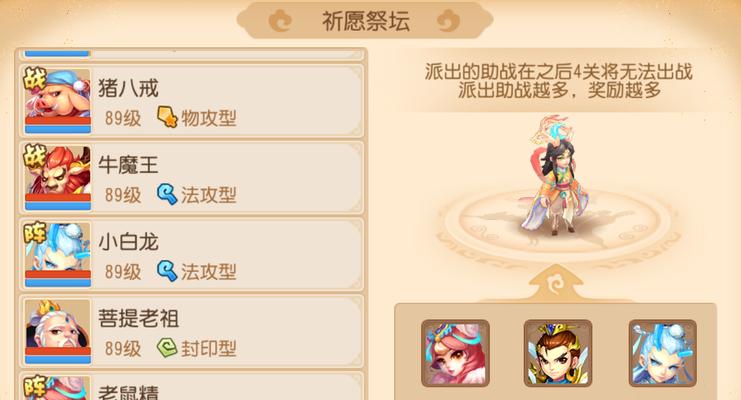
Task: Choose the 猪八戒 list row
Action: click(191, 101)
